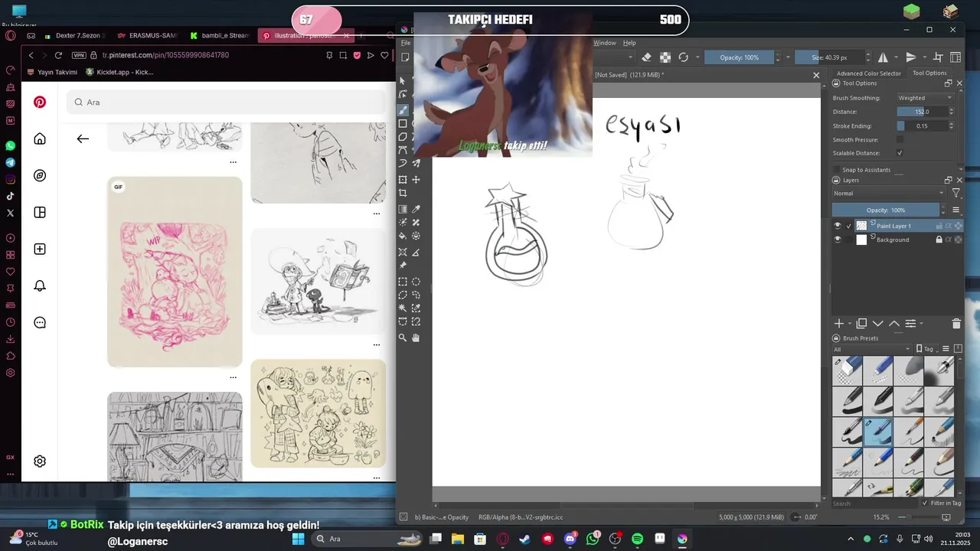Screen dimensions: 980x551
Task: Open Pinterest home icon in sidebar
Action: coord(40,139)
